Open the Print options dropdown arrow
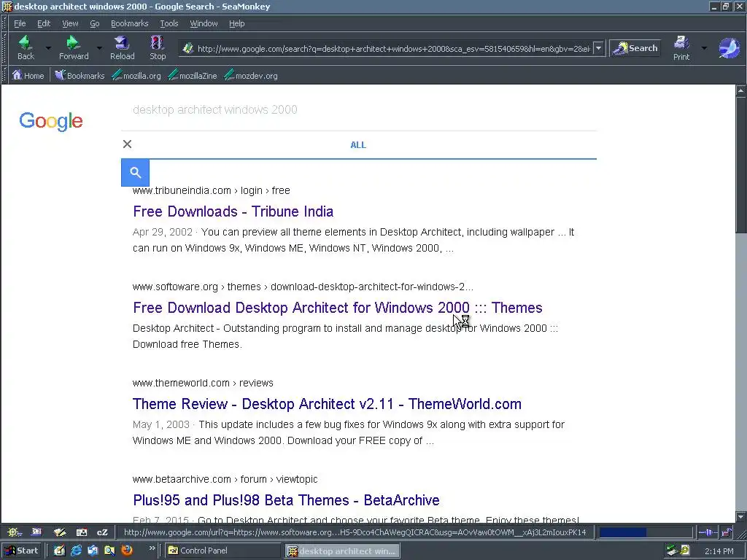Screen dimensions: 747x560 pyautogui.click(x=704, y=47)
